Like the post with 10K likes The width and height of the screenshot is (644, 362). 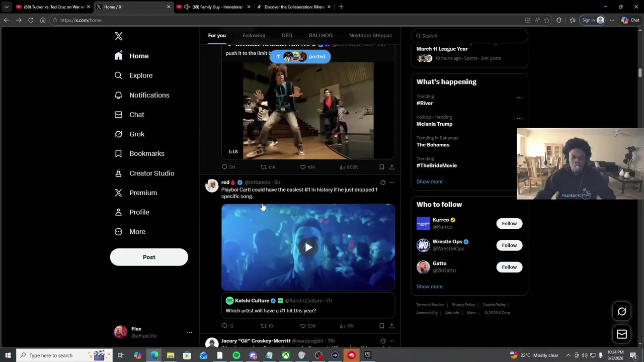coord(307,167)
